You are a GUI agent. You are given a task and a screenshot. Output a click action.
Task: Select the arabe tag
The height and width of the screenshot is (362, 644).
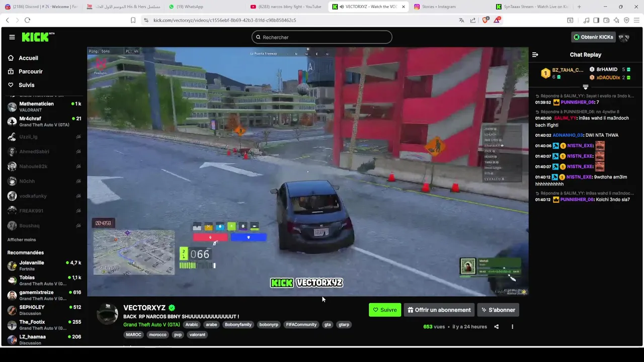pos(211,325)
